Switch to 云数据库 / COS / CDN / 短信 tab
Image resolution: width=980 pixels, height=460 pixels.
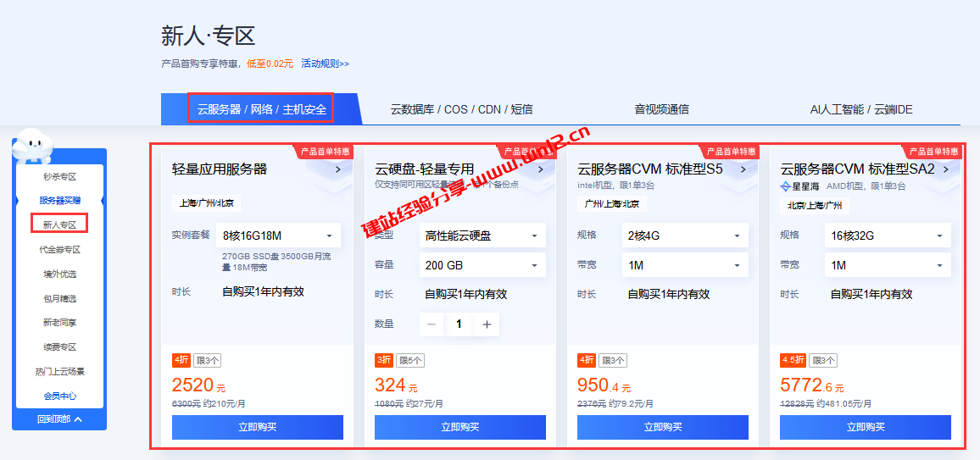click(x=462, y=109)
